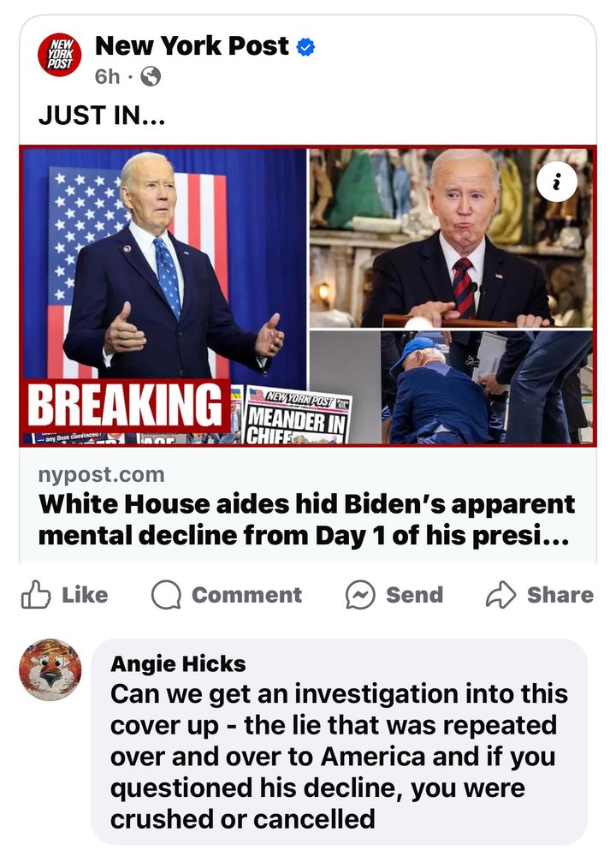
Task: Open the New York Post page name
Action: point(192,46)
